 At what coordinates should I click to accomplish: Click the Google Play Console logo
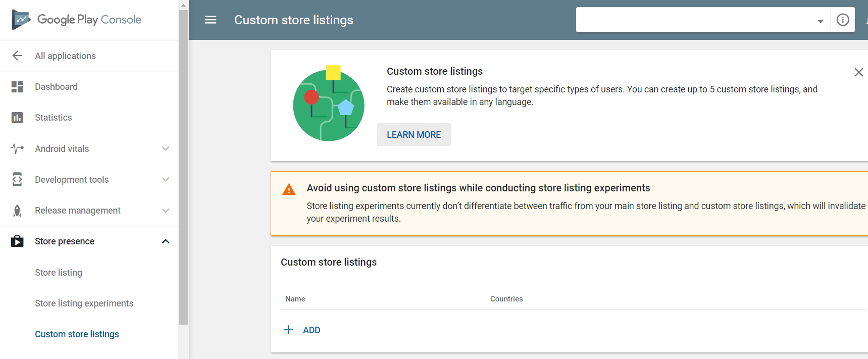tap(76, 20)
